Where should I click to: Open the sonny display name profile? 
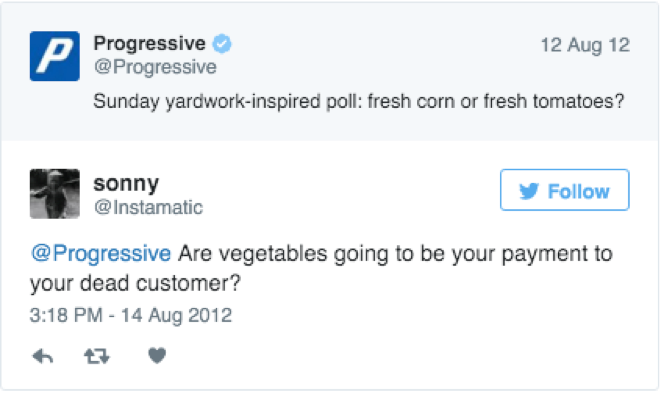126,183
